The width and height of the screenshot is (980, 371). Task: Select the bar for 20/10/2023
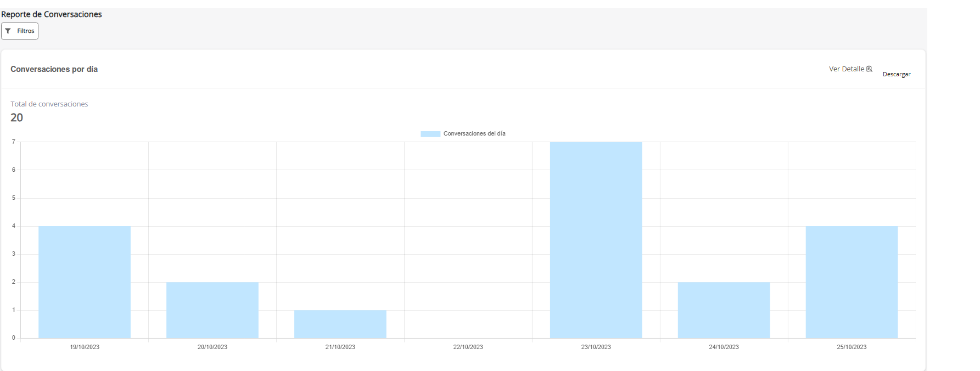[x=212, y=310]
